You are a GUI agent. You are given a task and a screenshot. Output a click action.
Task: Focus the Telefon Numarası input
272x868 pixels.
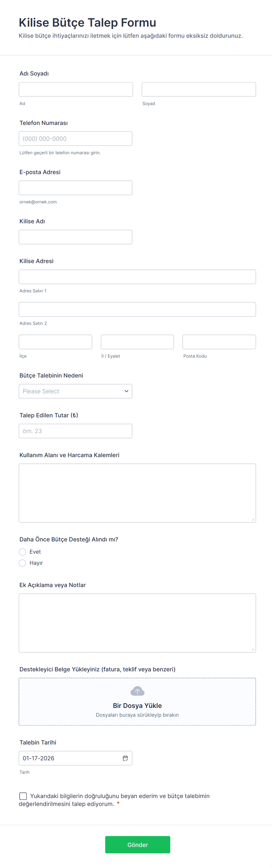[x=75, y=138]
